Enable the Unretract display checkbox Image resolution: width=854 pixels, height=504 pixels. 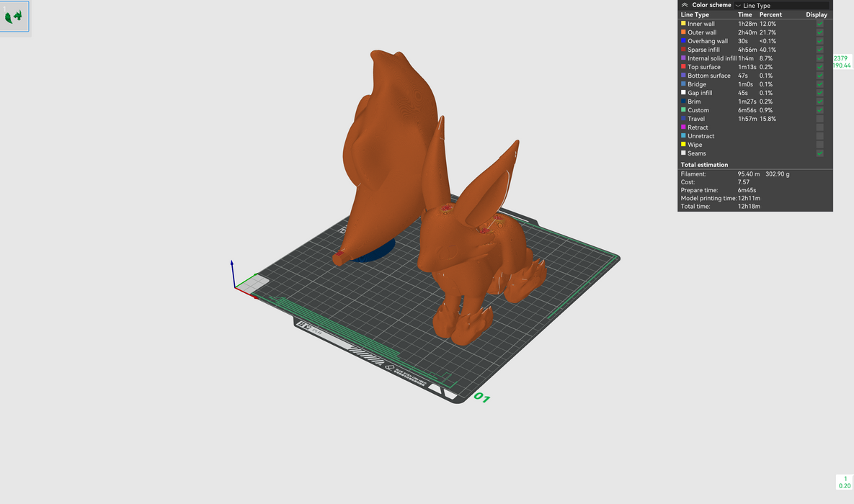coord(819,136)
